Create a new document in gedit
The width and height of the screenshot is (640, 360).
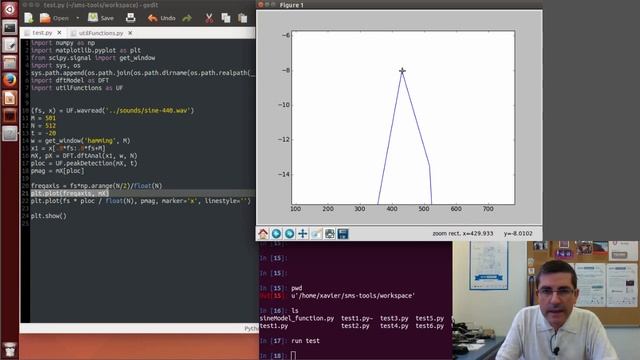pyautogui.click(x=29, y=18)
